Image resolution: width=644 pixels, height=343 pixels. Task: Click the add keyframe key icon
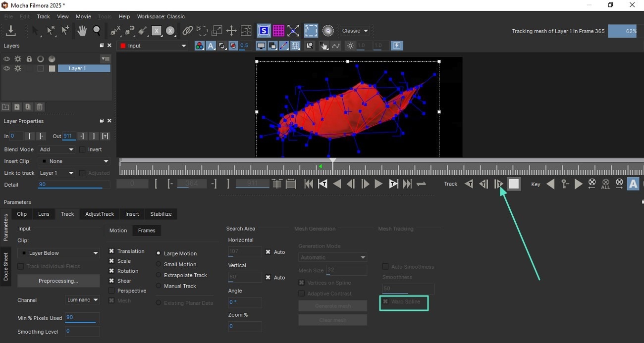click(565, 184)
